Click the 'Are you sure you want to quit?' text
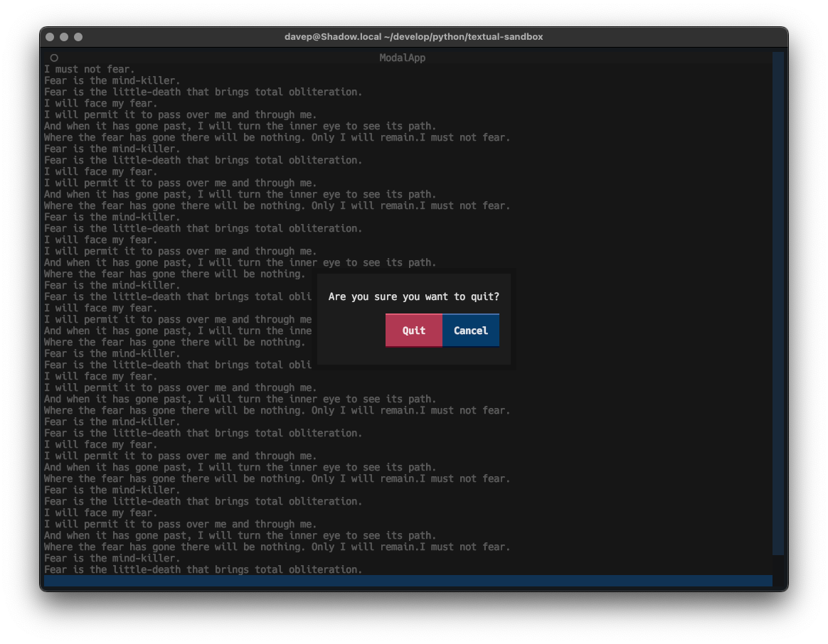 point(413,296)
